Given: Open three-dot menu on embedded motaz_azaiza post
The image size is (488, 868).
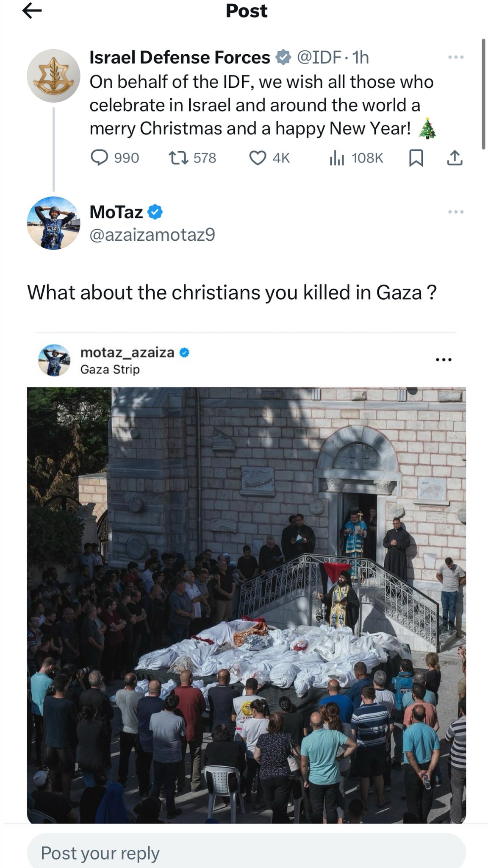Looking at the screenshot, I should point(444,360).
